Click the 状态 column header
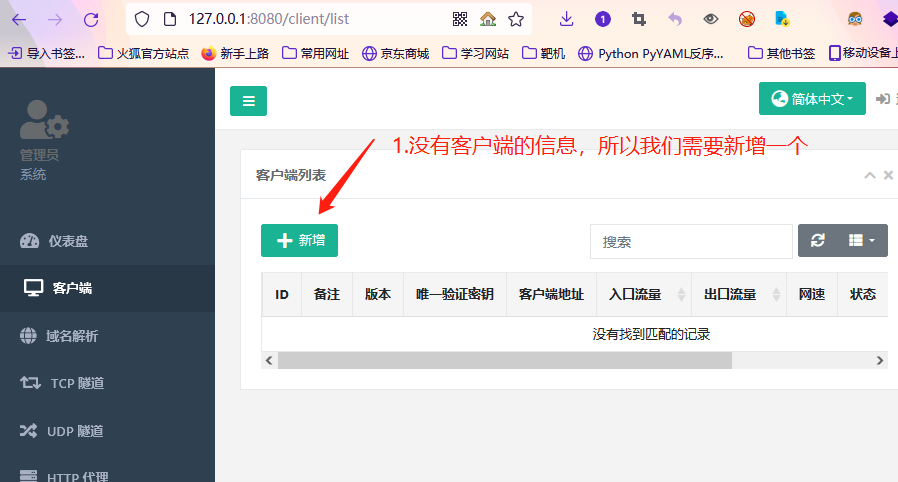 click(863, 294)
